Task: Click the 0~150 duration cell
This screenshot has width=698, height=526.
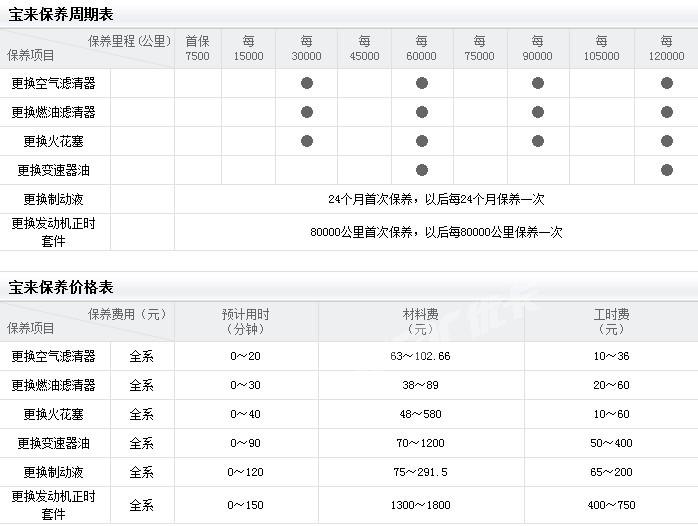Action: tap(246, 505)
